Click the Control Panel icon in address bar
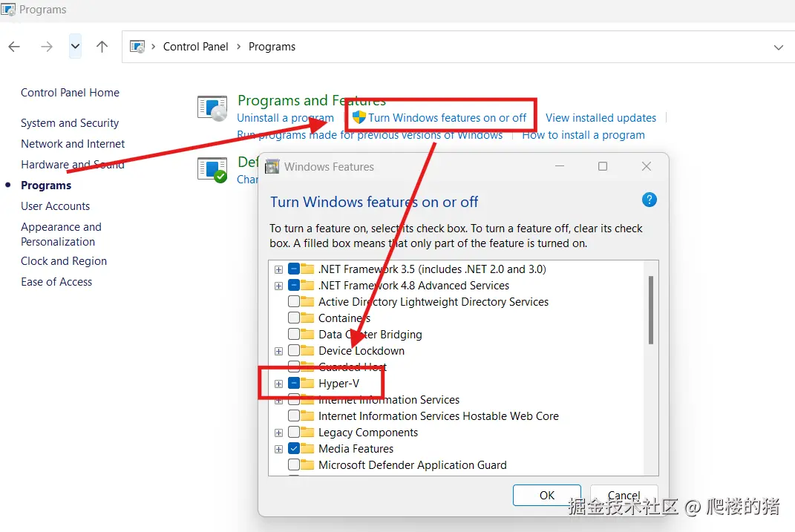This screenshot has width=795, height=532. click(x=137, y=47)
